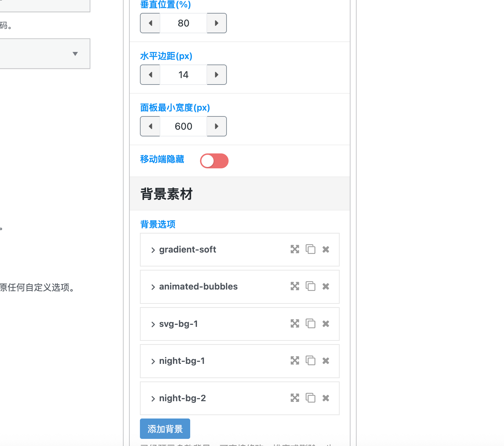Enable the 移动端隐藏 toggle
Viewport: 504px width, 446px height.
(x=214, y=161)
